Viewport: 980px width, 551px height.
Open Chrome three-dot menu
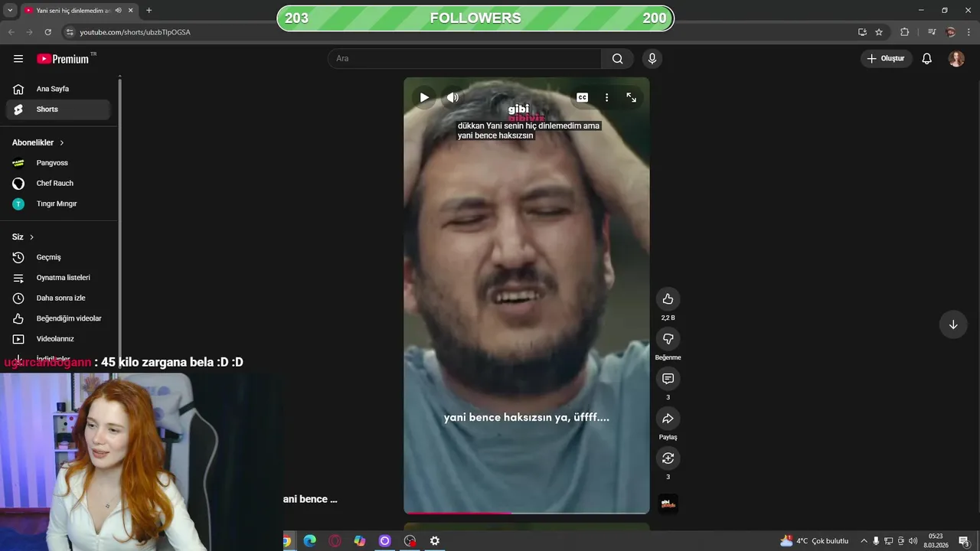969,32
